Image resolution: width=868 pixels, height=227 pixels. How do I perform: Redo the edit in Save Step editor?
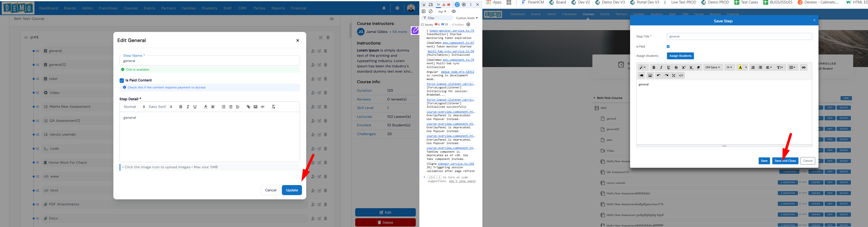pyautogui.click(x=666, y=75)
